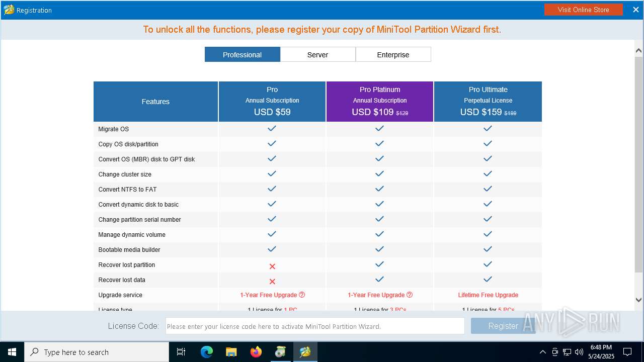Image resolution: width=644 pixels, height=362 pixels.
Task: Click the Convert dynamic disk to basic label
Action: pyautogui.click(x=138, y=205)
